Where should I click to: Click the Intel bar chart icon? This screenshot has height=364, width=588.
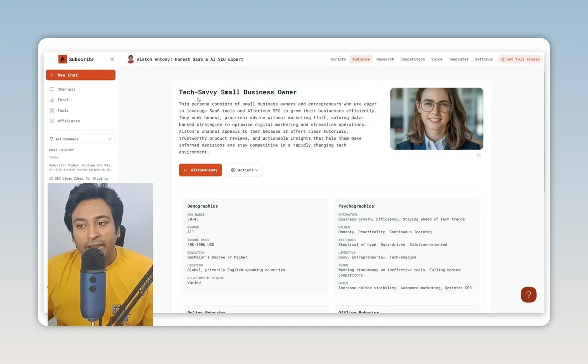click(x=52, y=100)
